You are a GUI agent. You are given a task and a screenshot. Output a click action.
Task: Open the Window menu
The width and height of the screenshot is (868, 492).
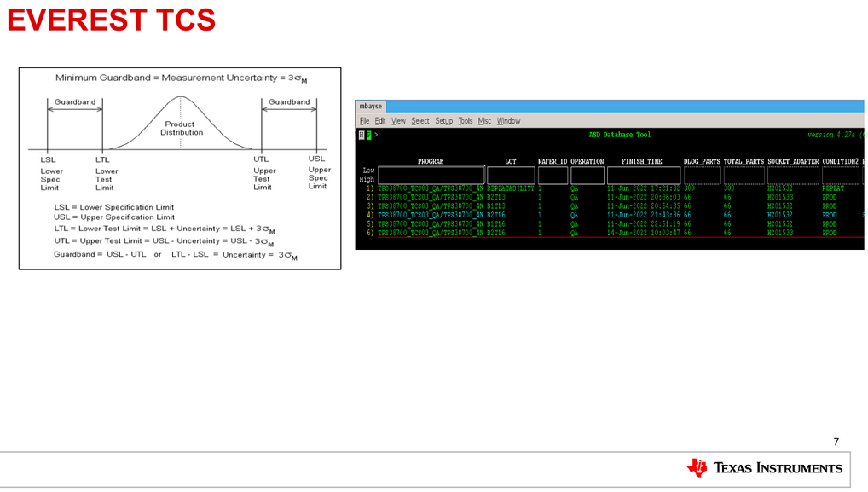tap(508, 121)
